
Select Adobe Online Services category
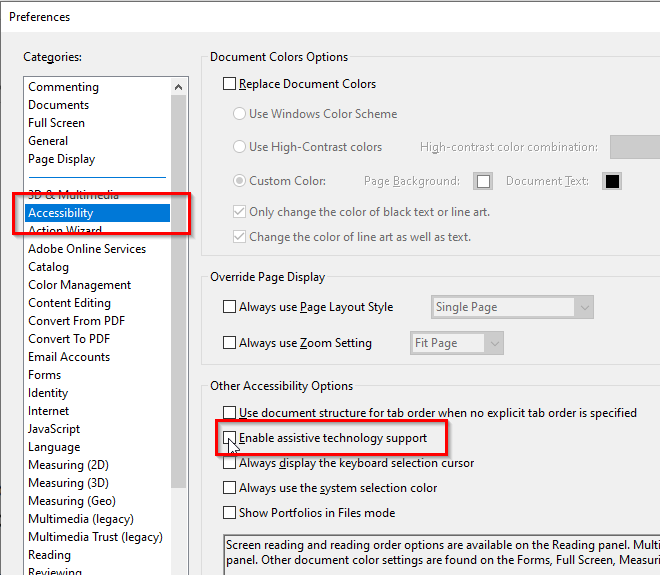[87, 249]
